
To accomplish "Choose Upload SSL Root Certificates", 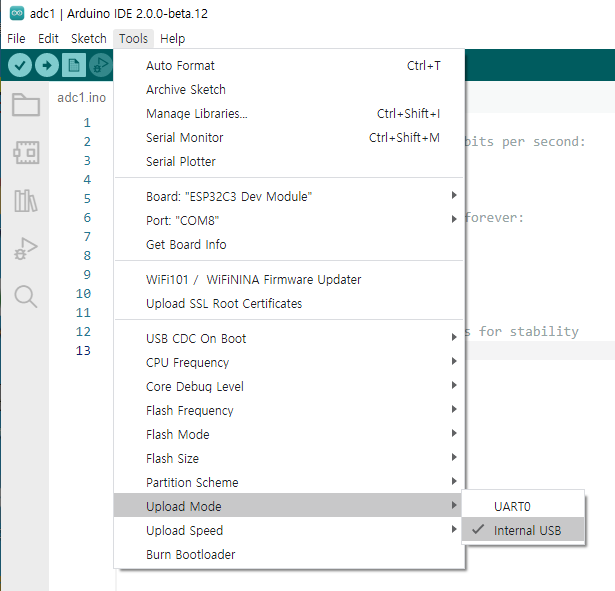I will pyautogui.click(x=289, y=303).
